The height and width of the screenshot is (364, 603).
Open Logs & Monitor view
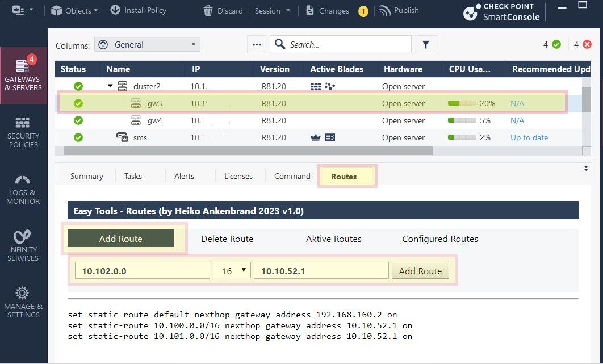click(x=23, y=189)
